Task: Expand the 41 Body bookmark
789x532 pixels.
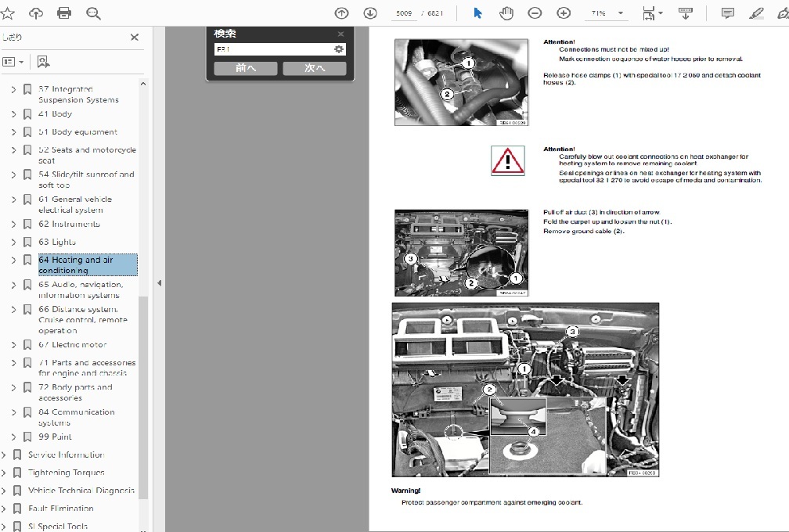Action: point(13,114)
